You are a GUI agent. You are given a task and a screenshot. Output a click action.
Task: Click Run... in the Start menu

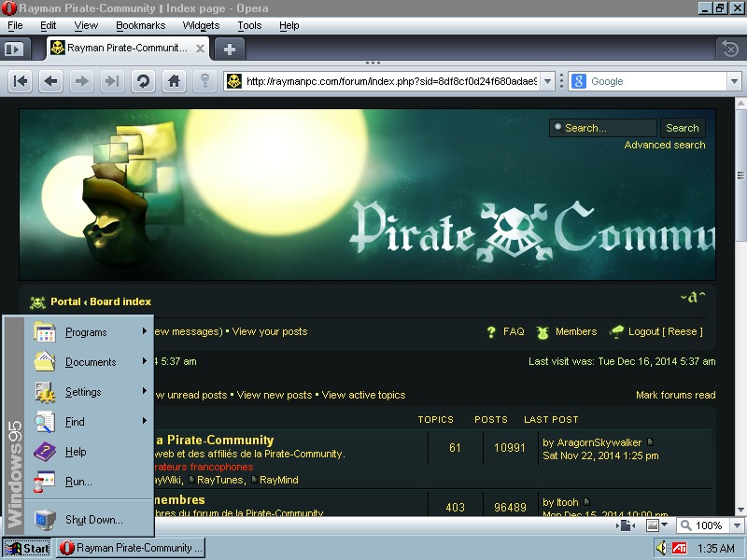[x=89, y=482]
